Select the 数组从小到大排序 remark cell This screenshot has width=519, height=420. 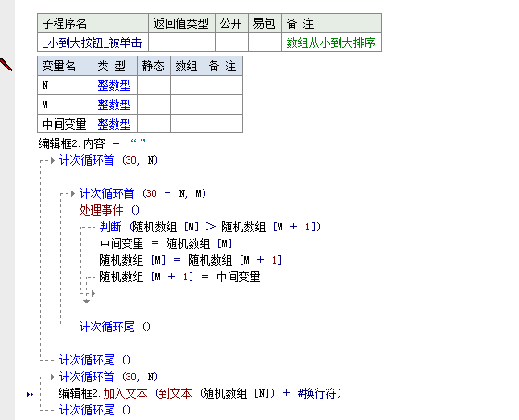[331, 43]
